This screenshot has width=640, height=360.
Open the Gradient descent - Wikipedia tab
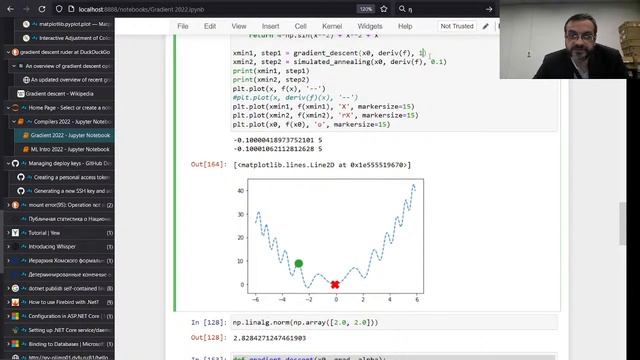(x=60, y=94)
